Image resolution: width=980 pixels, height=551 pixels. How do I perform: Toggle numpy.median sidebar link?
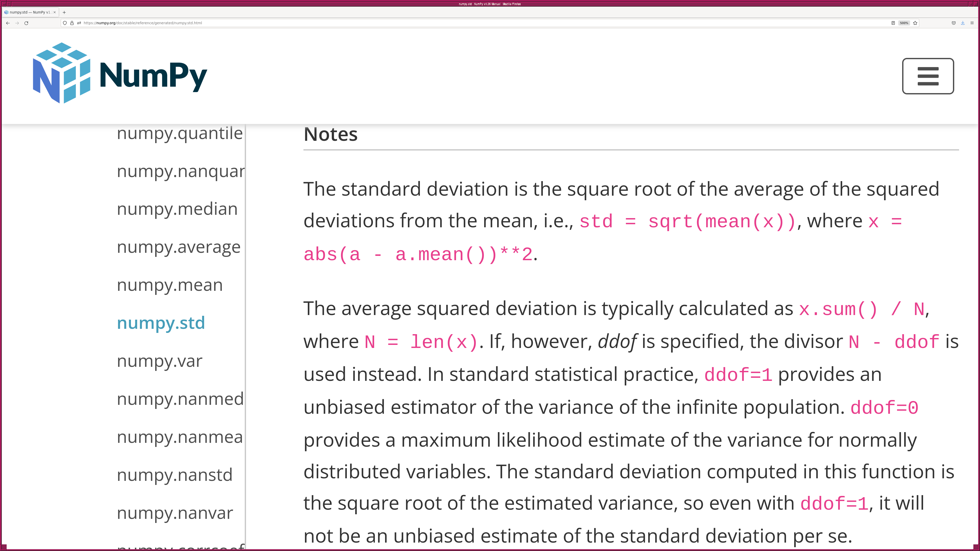177,209
